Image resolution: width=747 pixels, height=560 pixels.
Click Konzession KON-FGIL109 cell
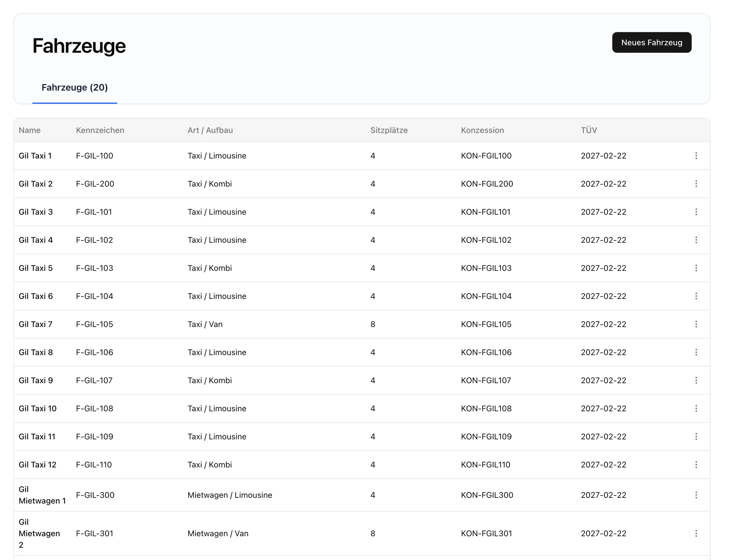(x=486, y=436)
